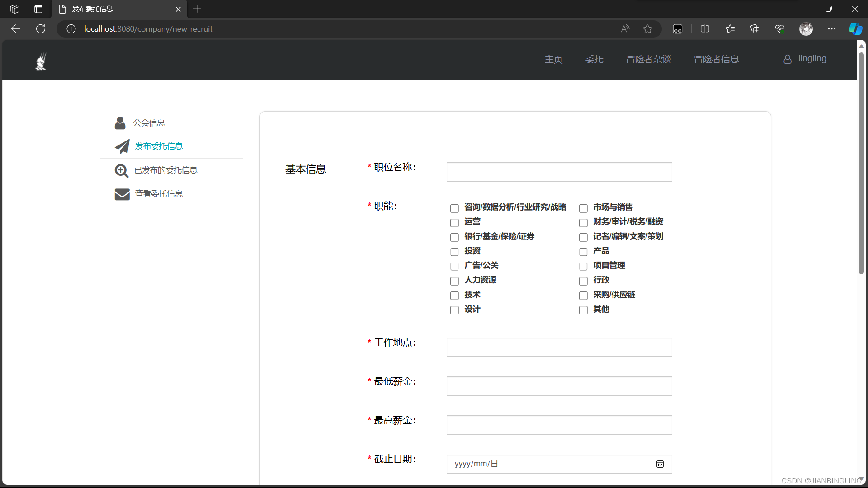Click the paper plane icon in the sidebar
868x488 pixels.
[x=122, y=146]
